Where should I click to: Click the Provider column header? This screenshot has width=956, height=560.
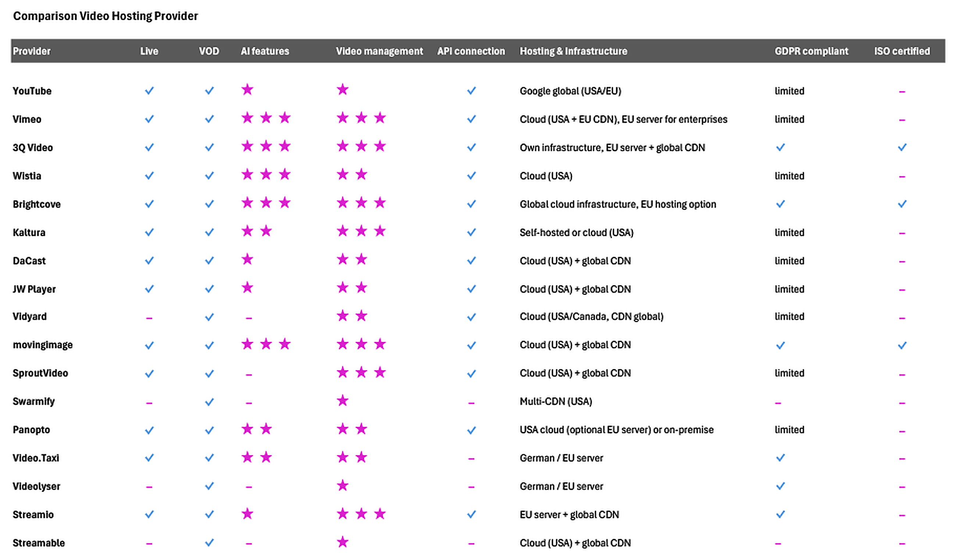coord(32,51)
